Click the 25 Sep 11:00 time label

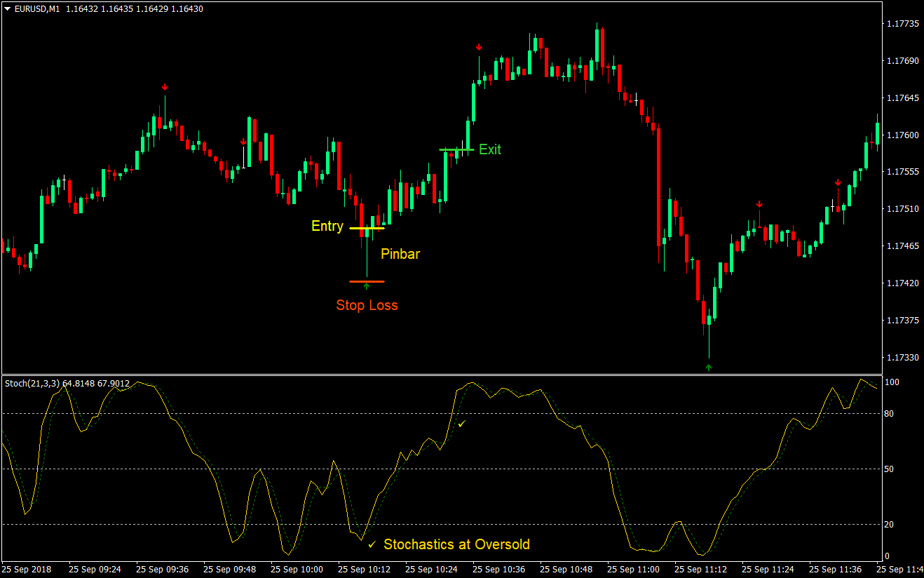(x=634, y=570)
